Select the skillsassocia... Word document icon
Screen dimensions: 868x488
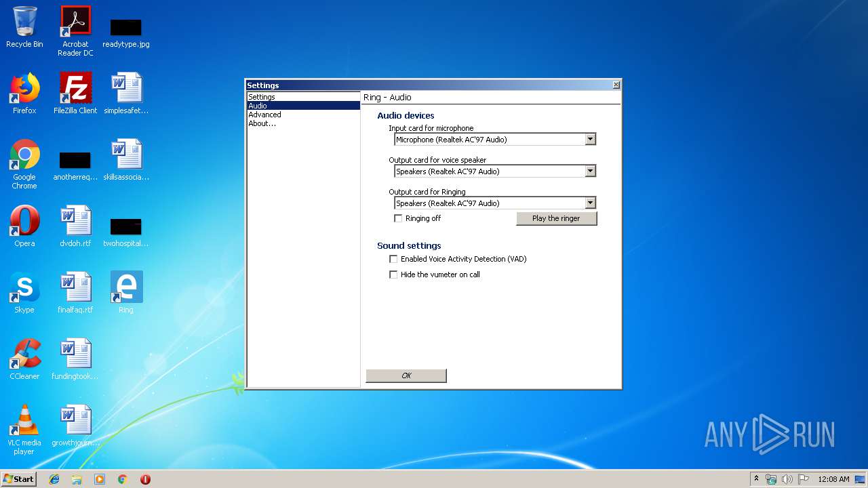coord(126,160)
